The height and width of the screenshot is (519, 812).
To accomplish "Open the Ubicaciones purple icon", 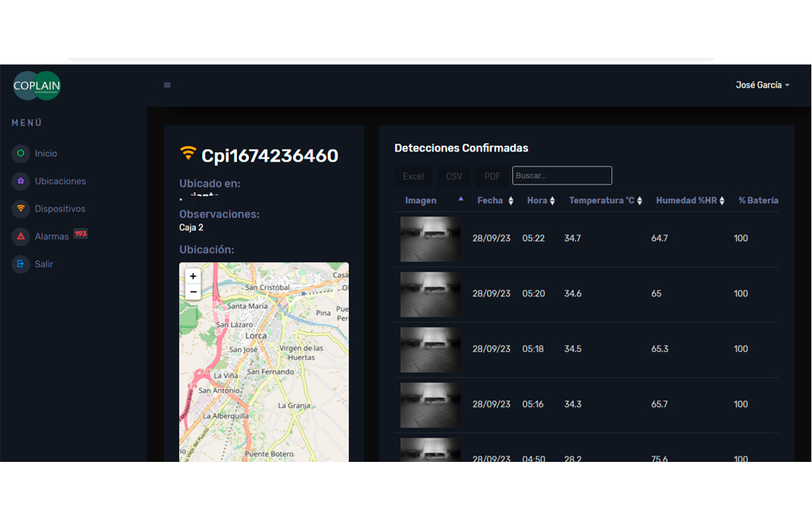I will pos(21,181).
